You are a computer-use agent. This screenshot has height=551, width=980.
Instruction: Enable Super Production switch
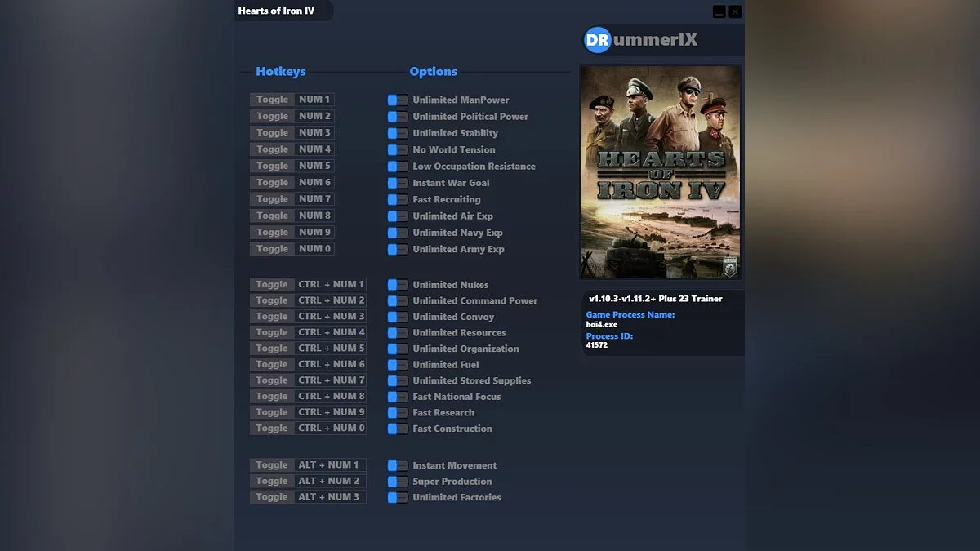(x=398, y=482)
